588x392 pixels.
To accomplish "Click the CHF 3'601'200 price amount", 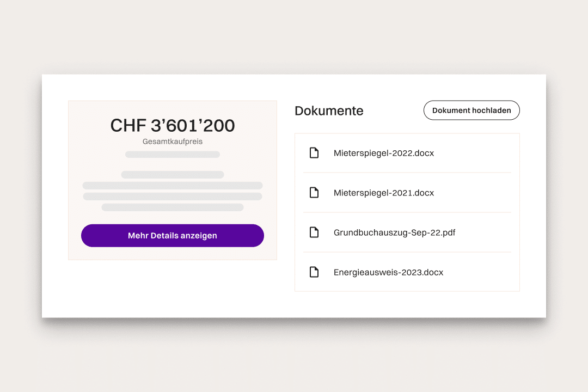I will pyautogui.click(x=172, y=126).
